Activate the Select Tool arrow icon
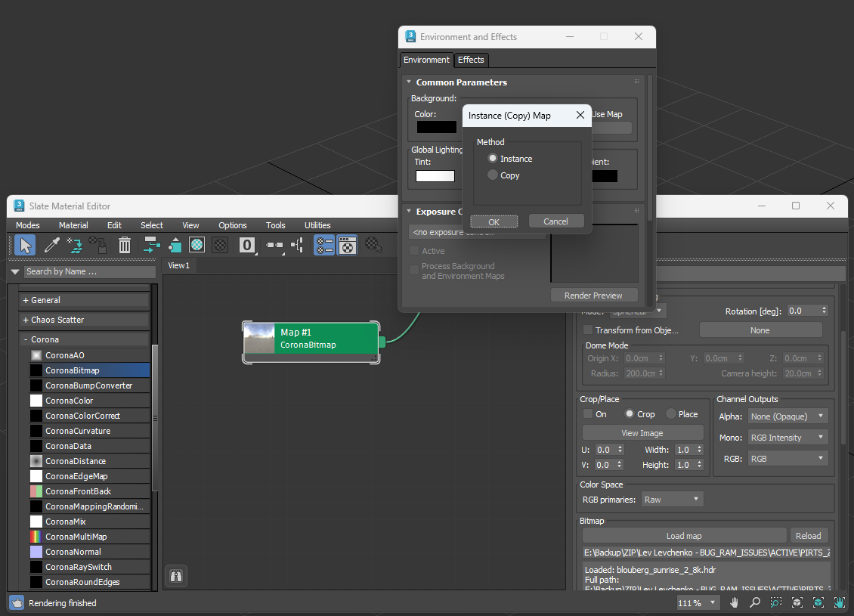 point(25,245)
